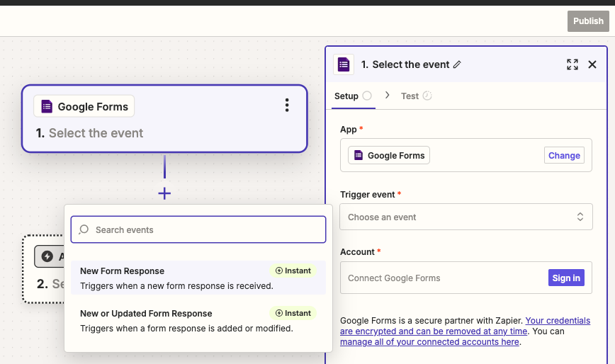Click the chevron between Setup and Test

387,95
